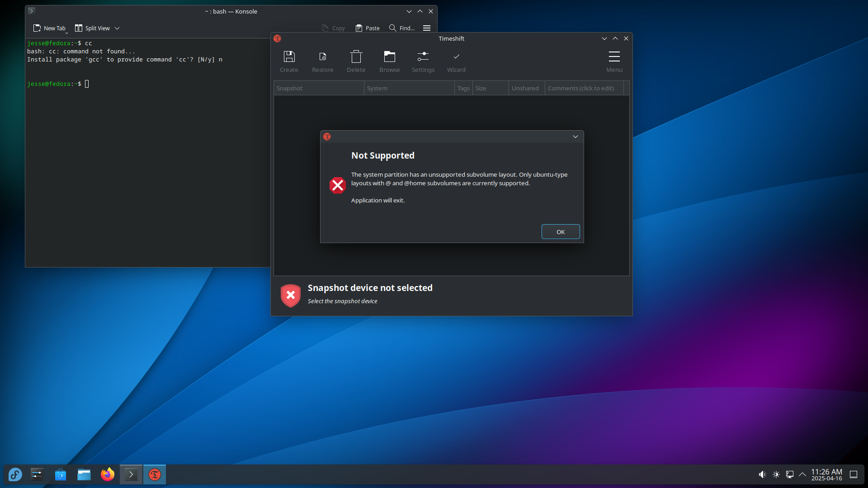Click the clock showing 11:26 AM
Screen dimensions: 868x488
pos(826,474)
